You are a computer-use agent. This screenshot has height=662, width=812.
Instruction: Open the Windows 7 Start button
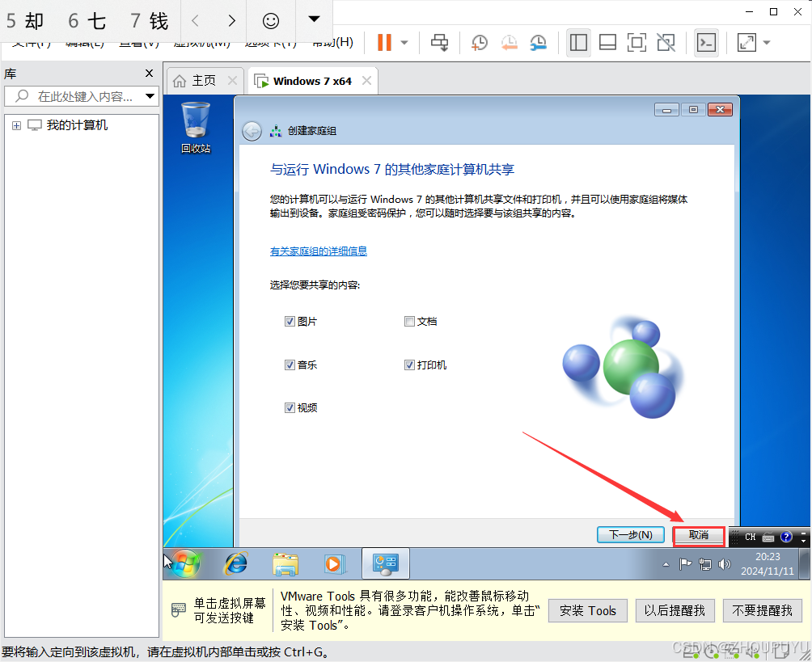click(185, 563)
